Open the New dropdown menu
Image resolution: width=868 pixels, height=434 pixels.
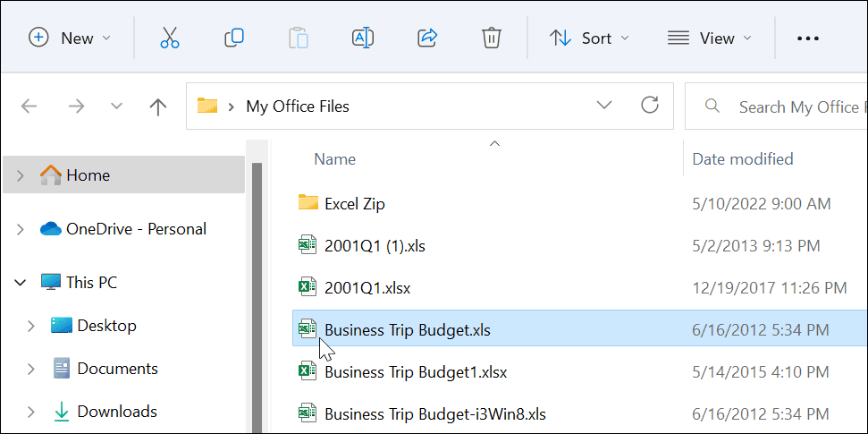click(71, 38)
